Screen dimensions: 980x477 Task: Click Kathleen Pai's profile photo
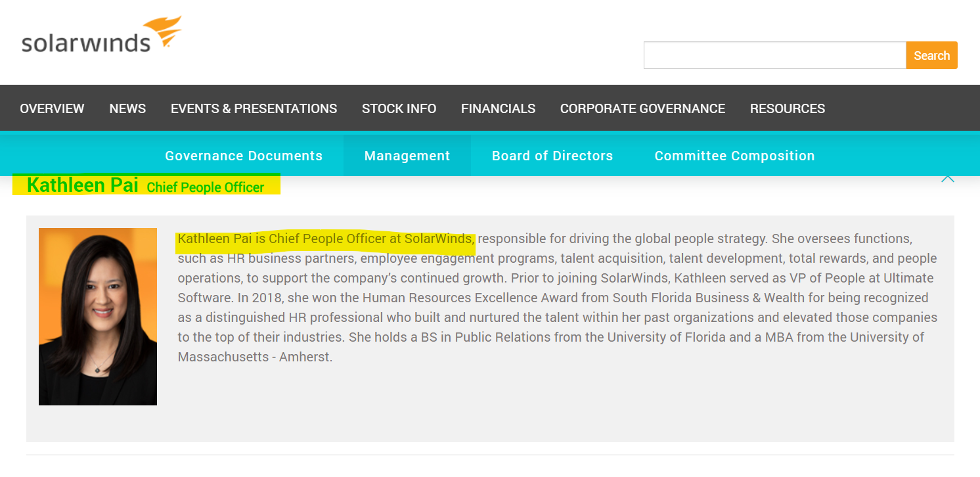click(98, 316)
